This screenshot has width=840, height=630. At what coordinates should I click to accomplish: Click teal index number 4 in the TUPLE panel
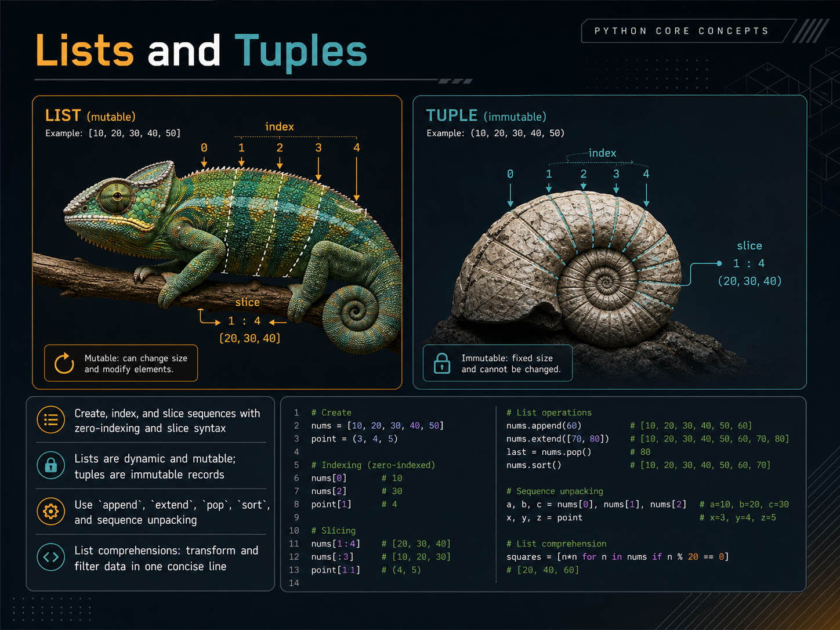click(x=646, y=174)
